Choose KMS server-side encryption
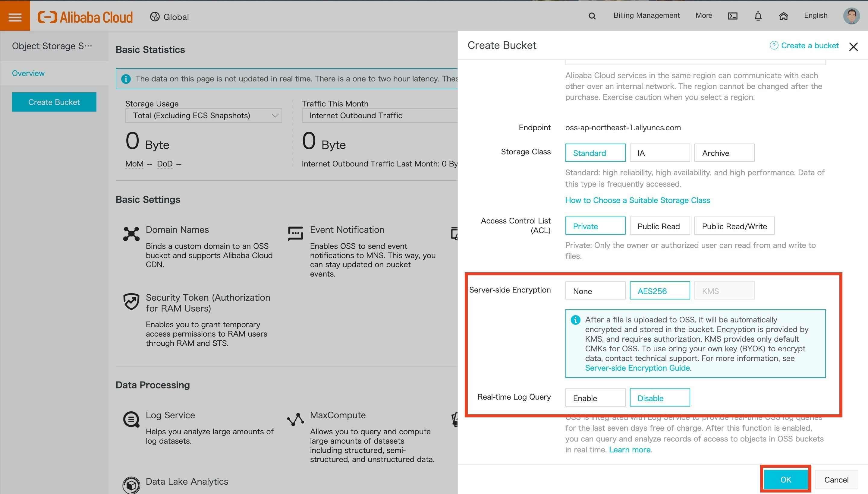The image size is (868, 494). click(724, 290)
